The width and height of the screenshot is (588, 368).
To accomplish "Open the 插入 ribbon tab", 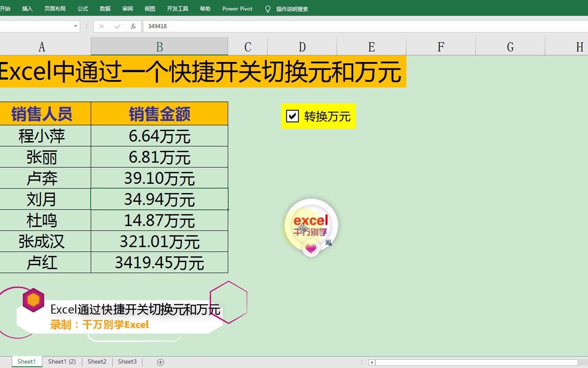I will click(27, 9).
